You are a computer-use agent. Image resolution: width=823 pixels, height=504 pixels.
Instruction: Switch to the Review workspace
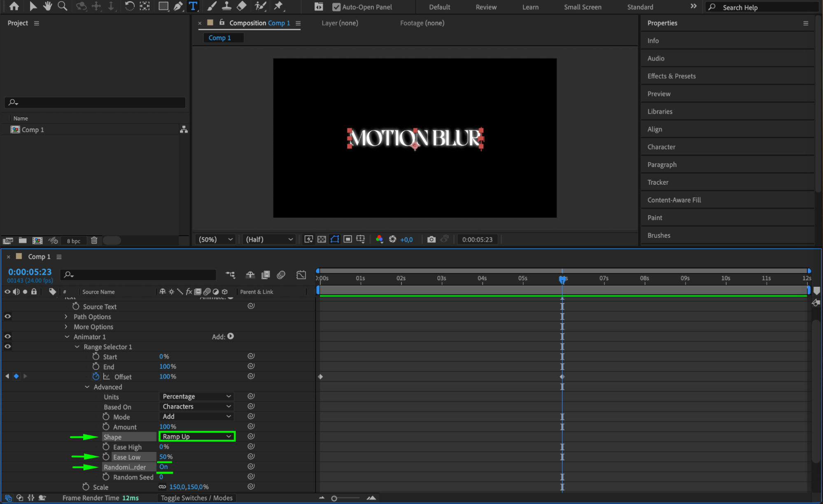pos(486,7)
